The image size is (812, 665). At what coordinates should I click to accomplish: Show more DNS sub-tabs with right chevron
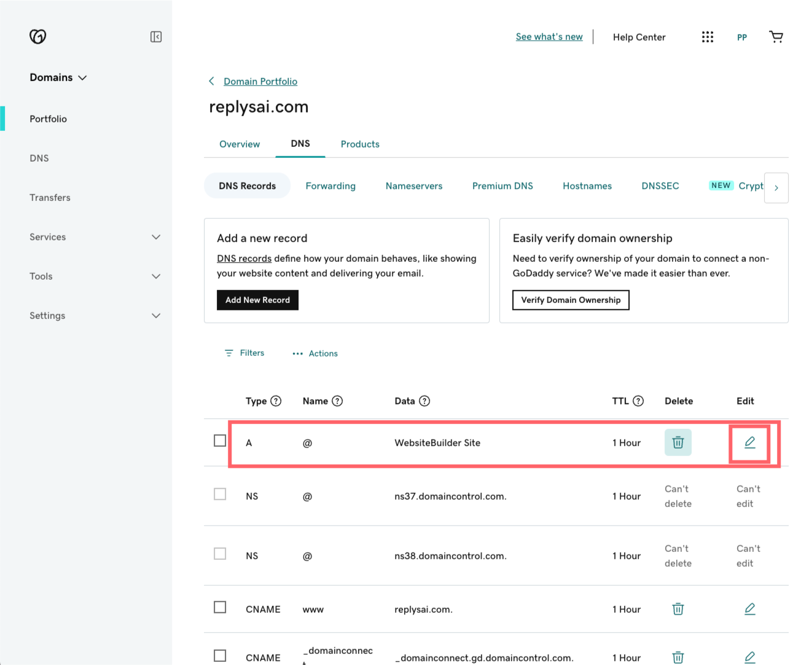coord(776,188)
